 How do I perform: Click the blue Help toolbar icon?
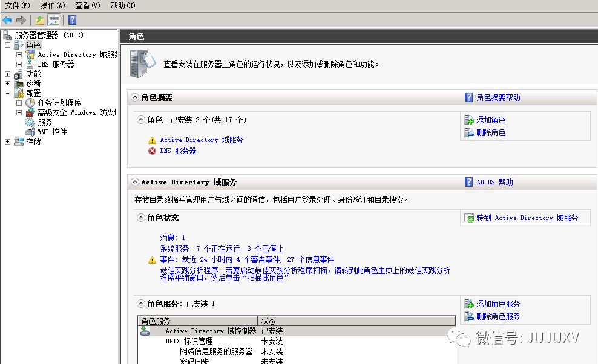click(x=72, y=20)
